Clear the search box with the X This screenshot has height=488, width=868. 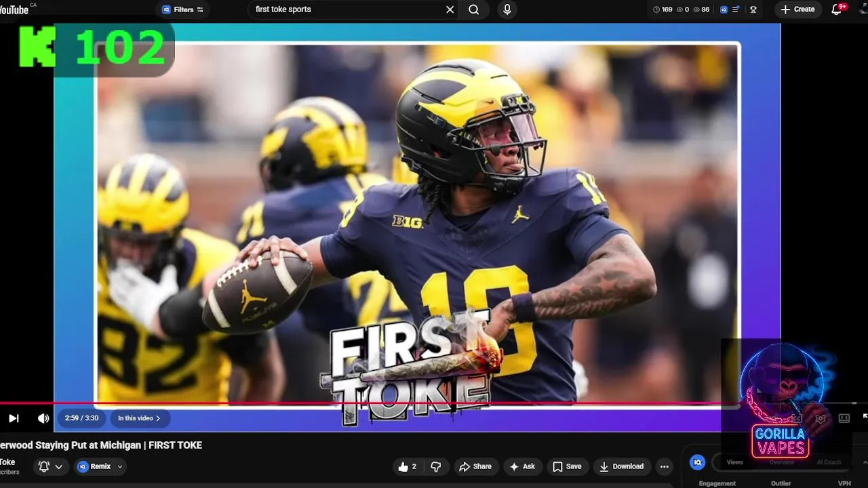click(450, 9)
